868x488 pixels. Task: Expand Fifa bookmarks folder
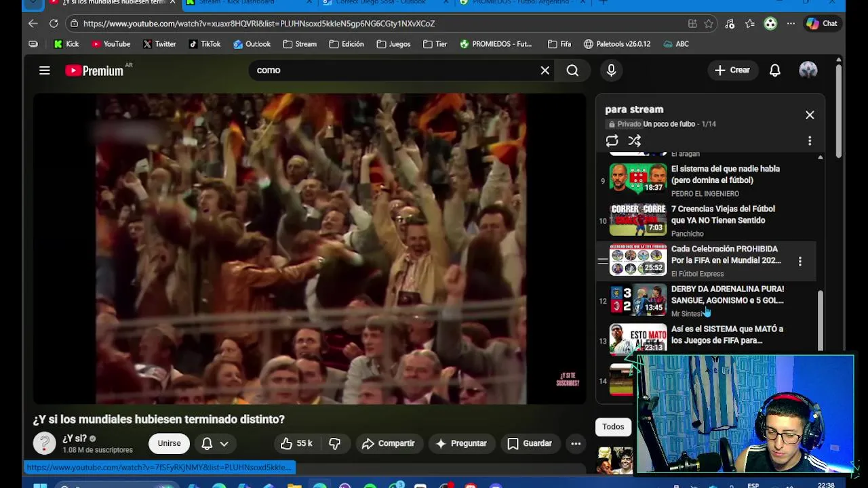(559, 44)
